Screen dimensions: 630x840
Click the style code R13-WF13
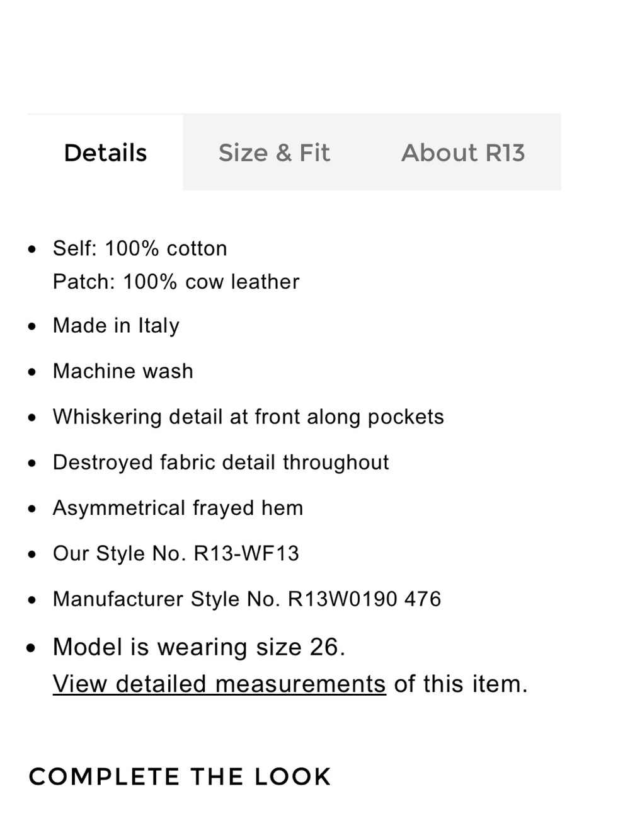[246, 553]
